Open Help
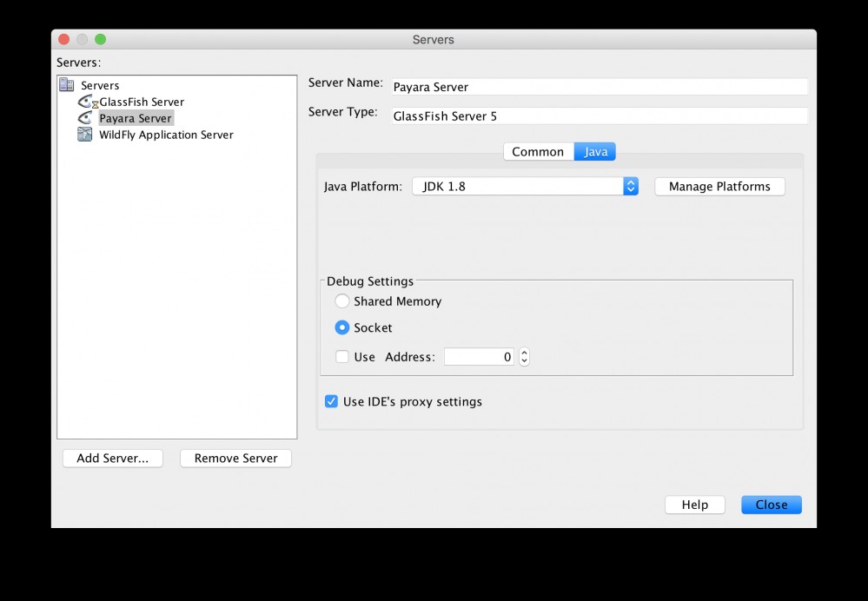The height and width of the screenshot is (601, 868). tap(694, 504)
